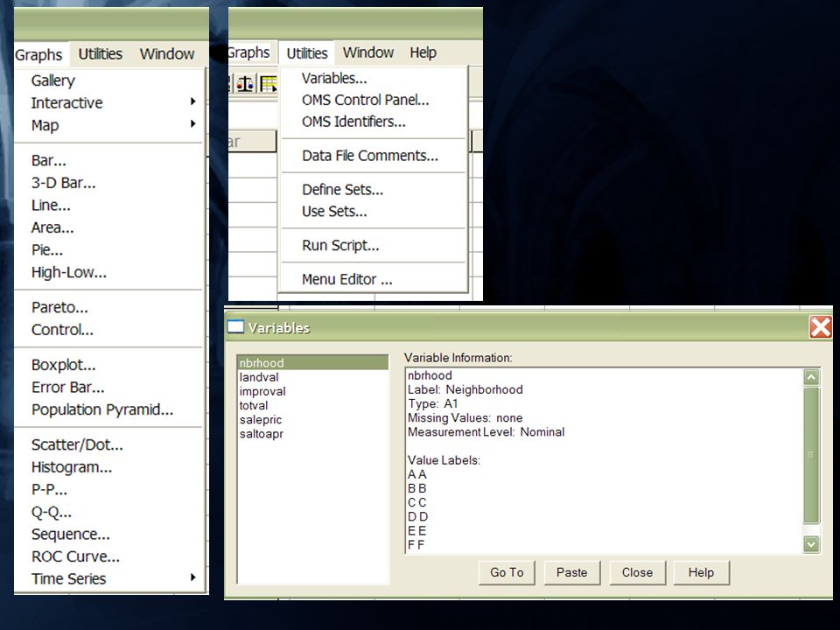Click Window menu next to Help
840x630 pixels.
click(368, 52)
